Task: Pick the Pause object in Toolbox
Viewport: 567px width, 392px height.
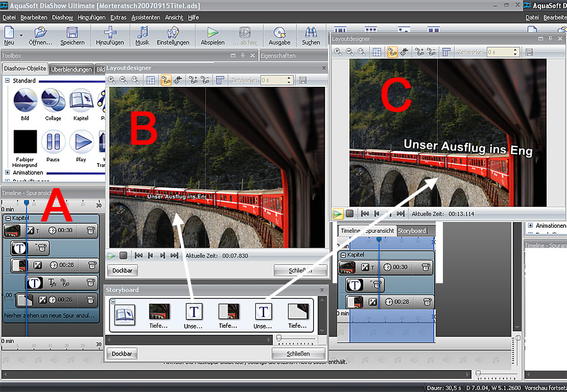Action: point(53,142)
